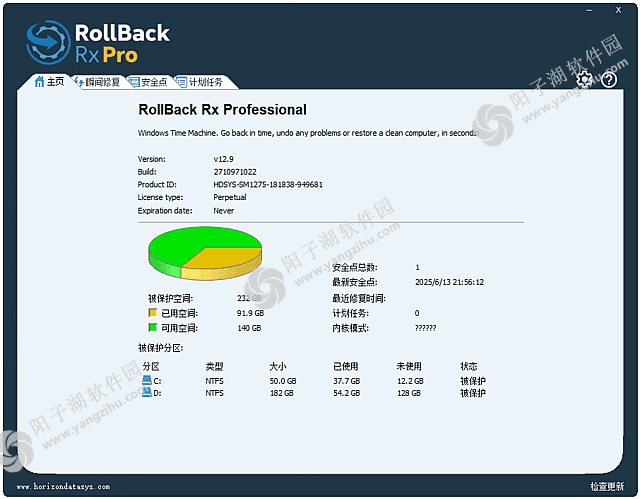Click the home icon on 主页 tab
640x499 pixels.
[x=39, y=82]
